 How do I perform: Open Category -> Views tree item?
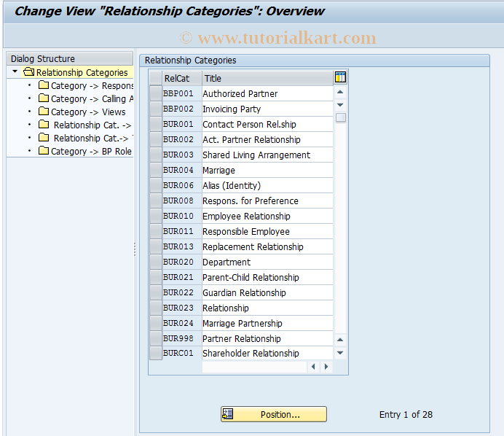(88, 112)
